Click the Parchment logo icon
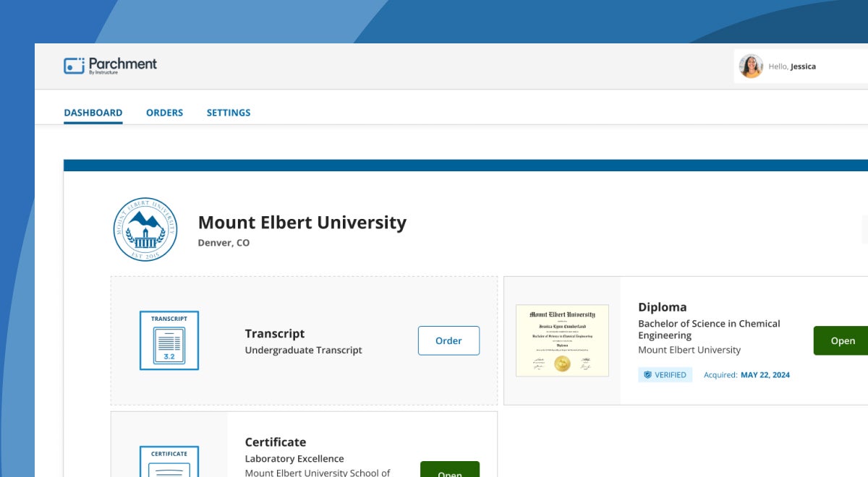The image size is (868, 477). point(74,66)
